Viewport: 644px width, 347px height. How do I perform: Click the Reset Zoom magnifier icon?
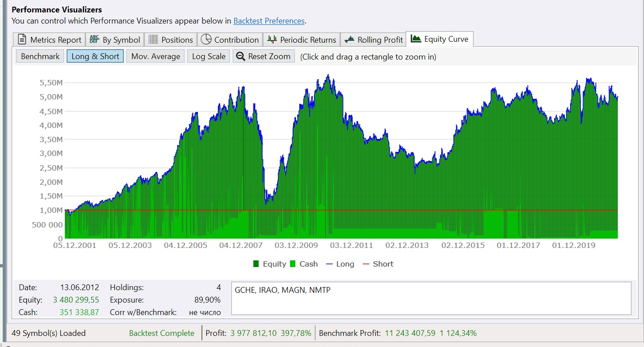click(241, 56)
